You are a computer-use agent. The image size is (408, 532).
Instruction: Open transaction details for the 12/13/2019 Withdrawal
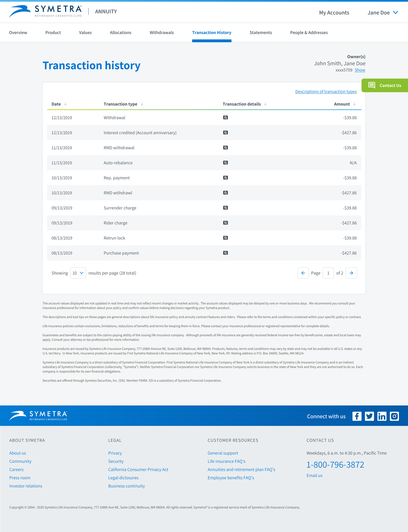click(x=225, y=118)
